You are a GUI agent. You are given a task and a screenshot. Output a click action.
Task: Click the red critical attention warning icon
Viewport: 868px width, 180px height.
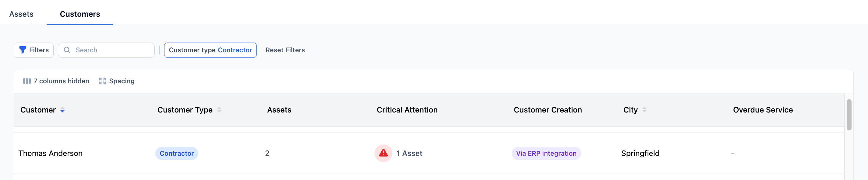click(x=383, y=154)
